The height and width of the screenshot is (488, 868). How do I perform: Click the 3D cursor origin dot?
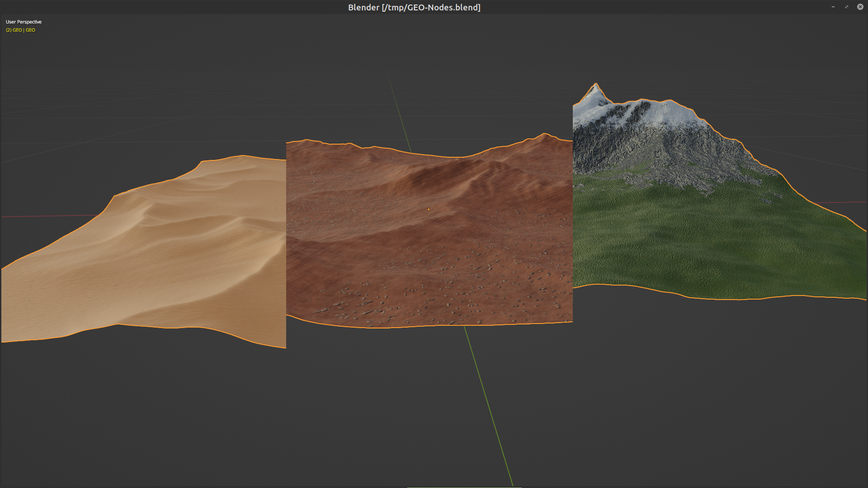point(428,210)
